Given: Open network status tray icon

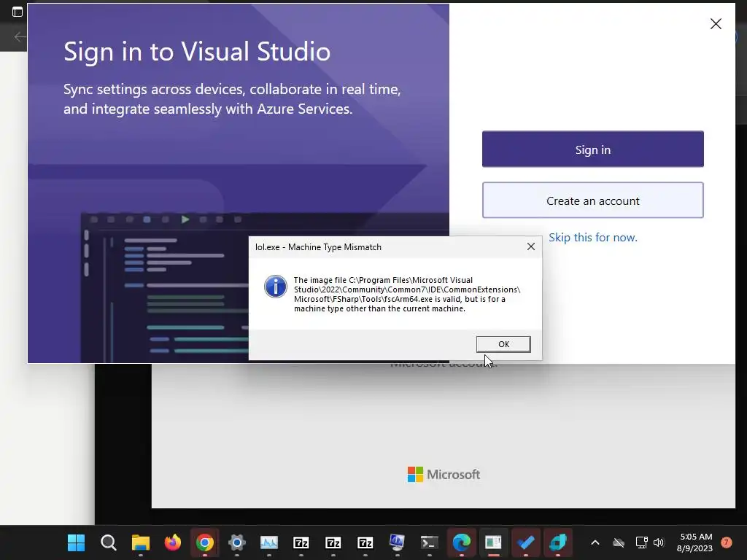Looking at the screenshot, I should (x=641, y=542).
